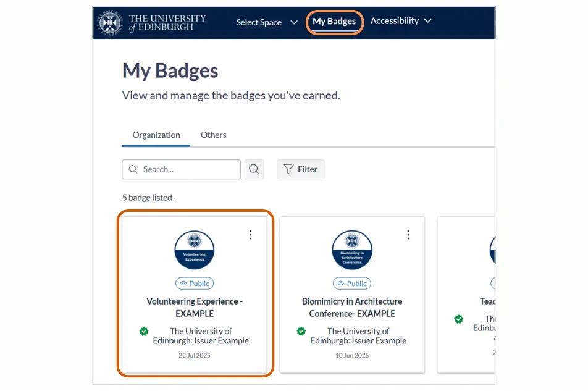Open the Select Space dropdown

pyautogui.click(x=267, y=22)
